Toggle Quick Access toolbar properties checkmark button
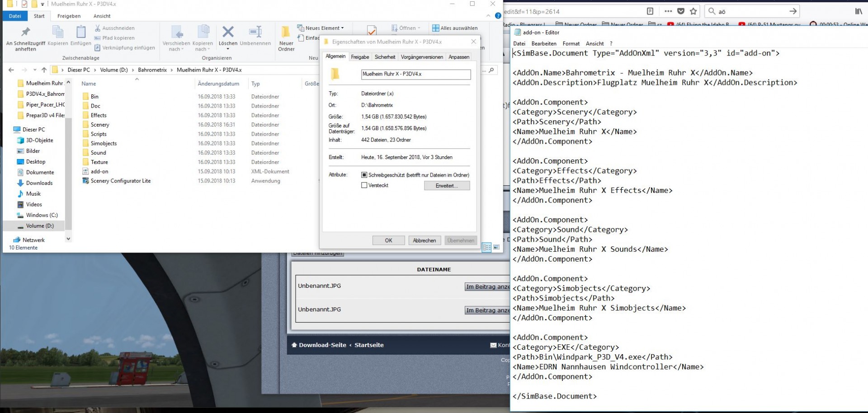Viewport: 868px width, 413px height. 24,4
